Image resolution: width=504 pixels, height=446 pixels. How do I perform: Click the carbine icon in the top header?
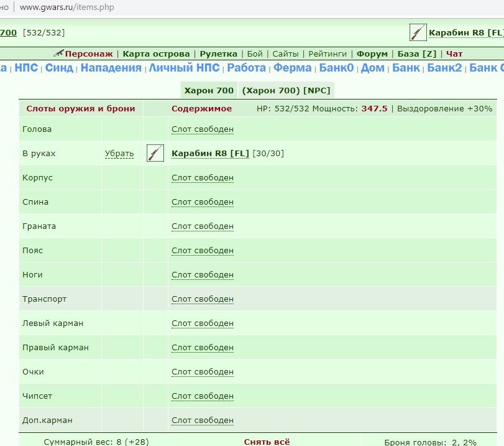(418, 32)
